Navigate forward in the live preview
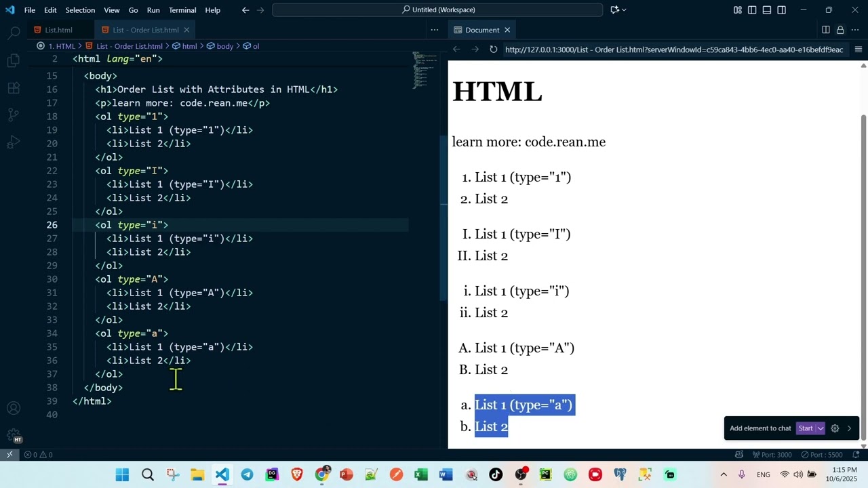The width and height of the screenshot is (868, 488). [475, 49]
